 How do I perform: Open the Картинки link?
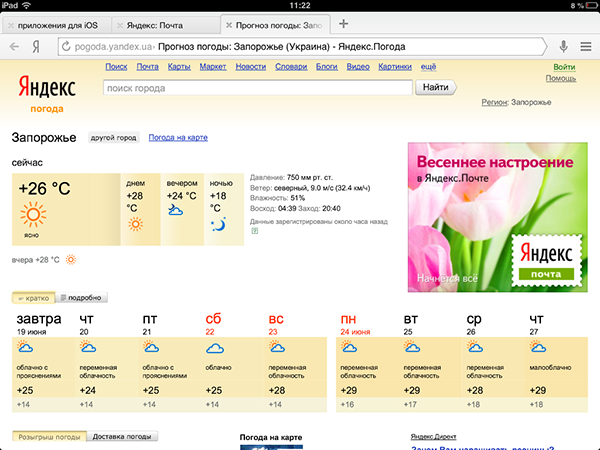[395, 67]
